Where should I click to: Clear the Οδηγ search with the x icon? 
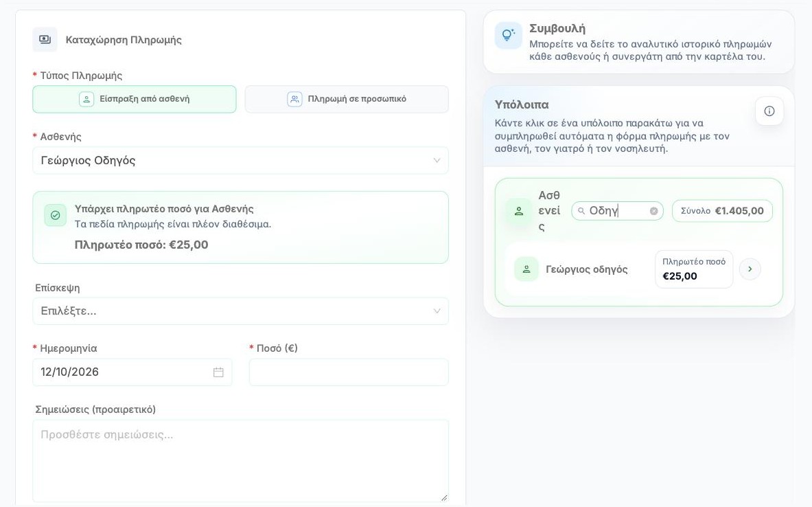(653, 211)
